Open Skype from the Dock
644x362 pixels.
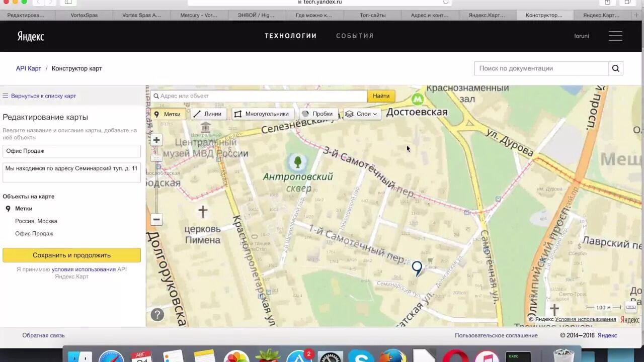tap(361, 356)
